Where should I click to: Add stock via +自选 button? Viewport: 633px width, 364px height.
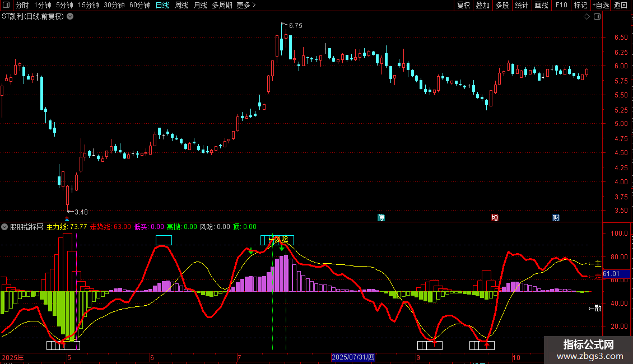601,5
